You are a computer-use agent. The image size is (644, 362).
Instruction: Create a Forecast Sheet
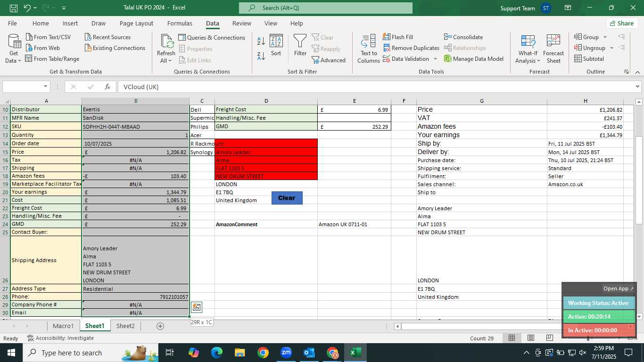553,49
